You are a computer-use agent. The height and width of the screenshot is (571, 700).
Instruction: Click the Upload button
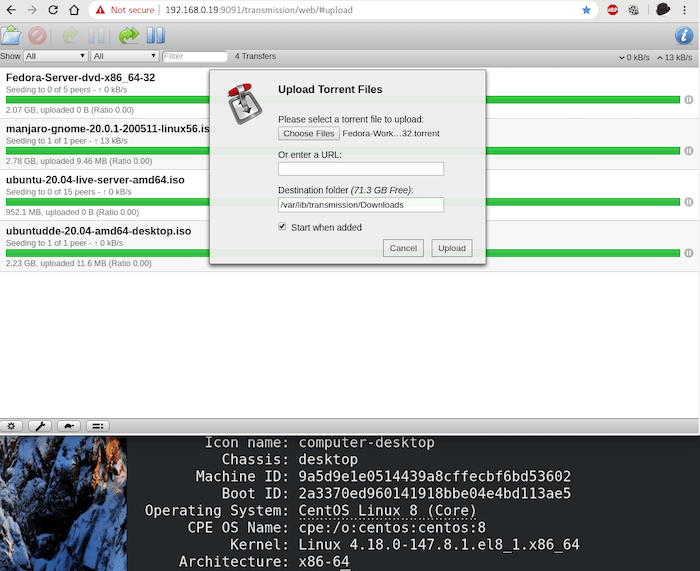pyautogui.click(x=452, y=248)
